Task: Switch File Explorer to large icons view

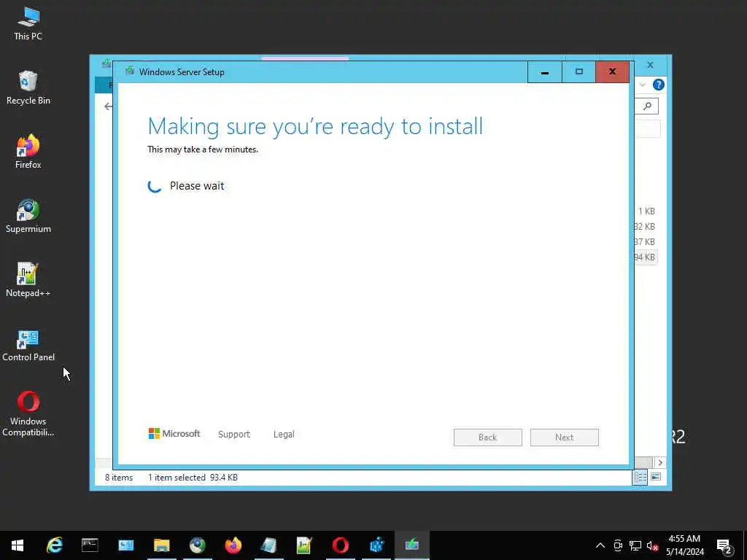Action: [656, 477]
